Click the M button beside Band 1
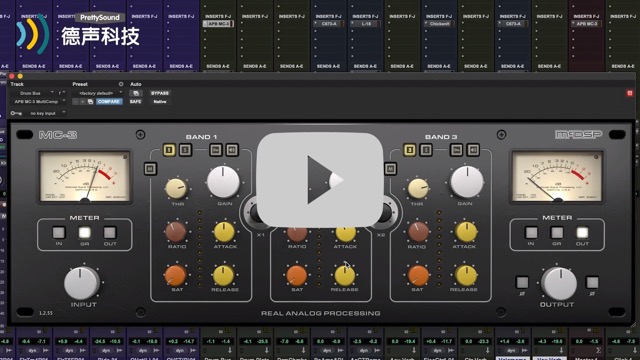 click(150, 169)
